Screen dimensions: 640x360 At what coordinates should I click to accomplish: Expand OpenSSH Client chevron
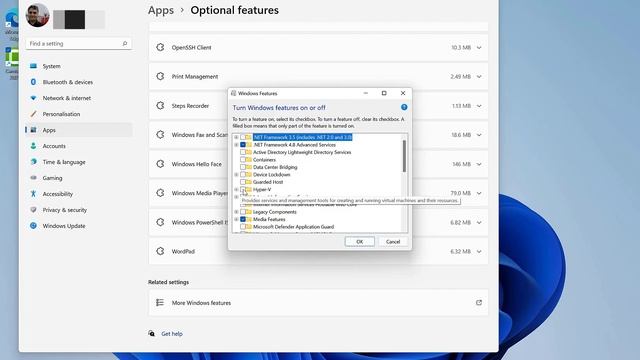coord(479,48)
